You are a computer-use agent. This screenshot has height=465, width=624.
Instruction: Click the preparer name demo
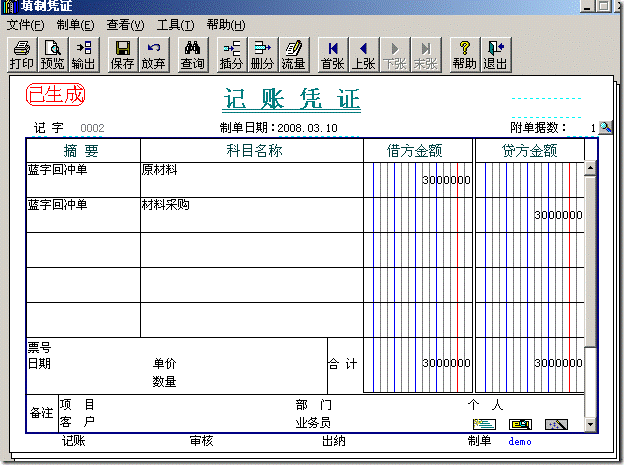(520, 442)
